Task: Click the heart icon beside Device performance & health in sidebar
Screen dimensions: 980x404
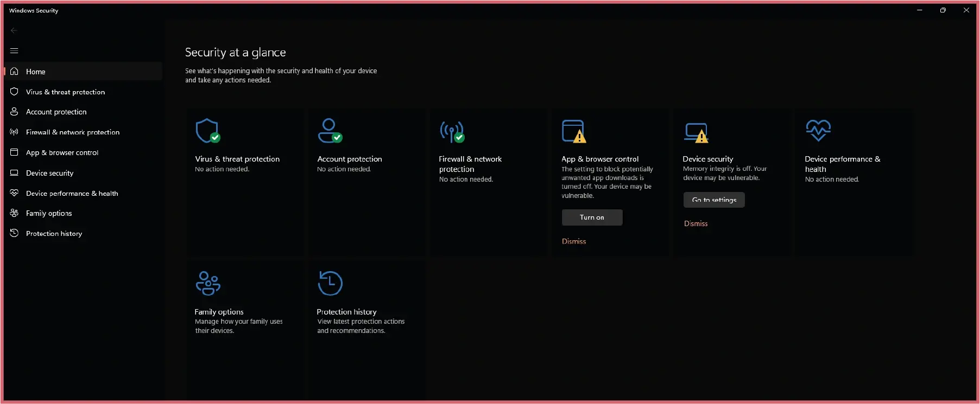Action: (x=14, y=193)
